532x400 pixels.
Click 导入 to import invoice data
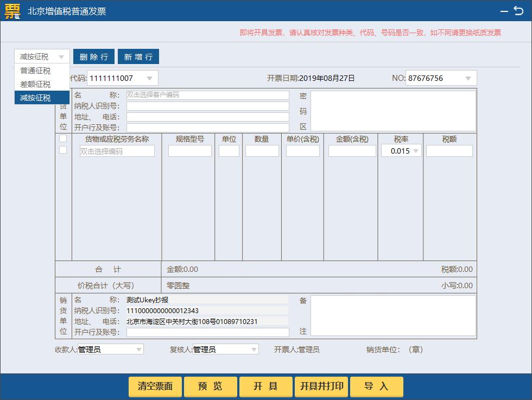pyautogui.click(x=377, y=386)
